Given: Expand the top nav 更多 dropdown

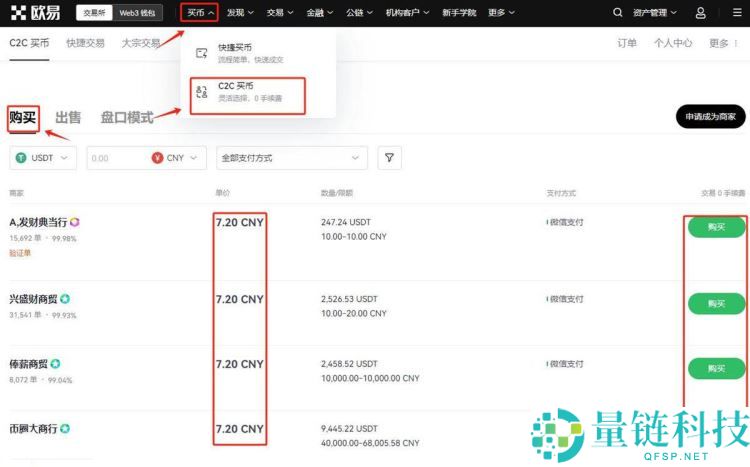Looking at the screenshot, I should 501,13.
